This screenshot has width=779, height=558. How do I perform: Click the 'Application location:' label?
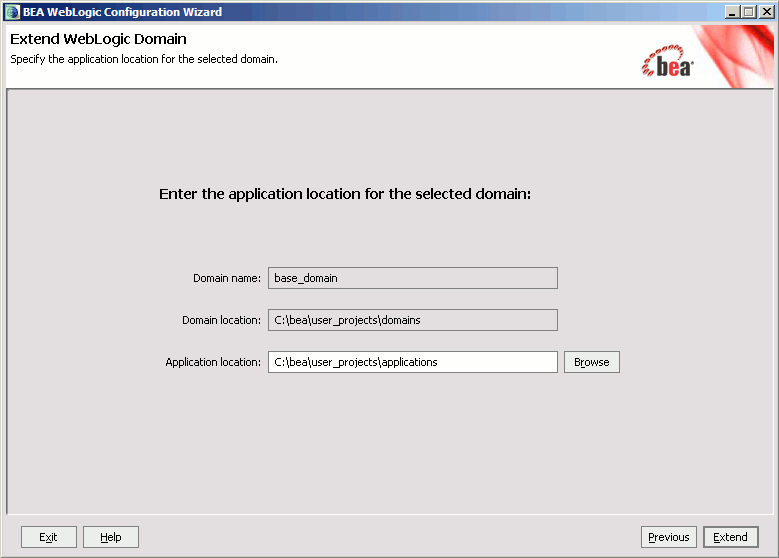(213, 362)
